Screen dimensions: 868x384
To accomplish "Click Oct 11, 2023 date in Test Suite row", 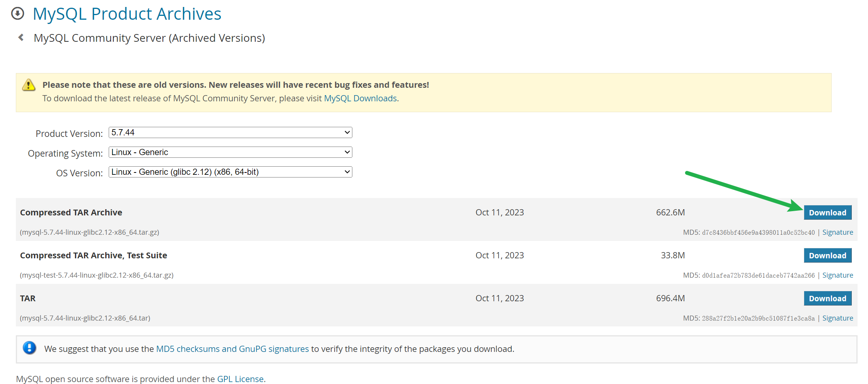I will [x=500, y=256].
